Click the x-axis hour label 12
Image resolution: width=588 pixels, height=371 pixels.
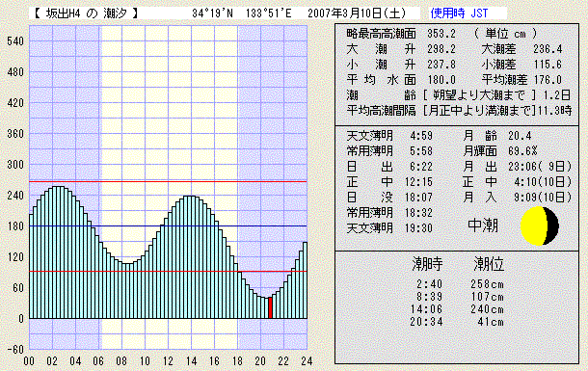coord(168,361)
